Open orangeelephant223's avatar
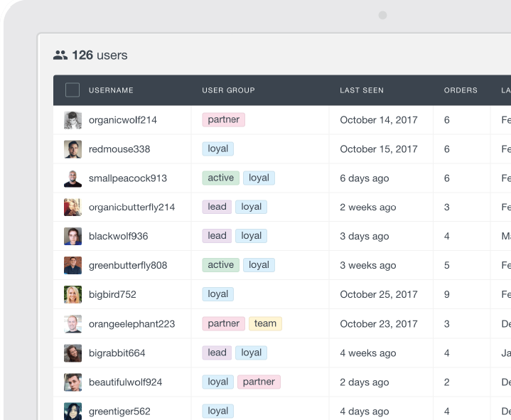 (x=72, y=324)
